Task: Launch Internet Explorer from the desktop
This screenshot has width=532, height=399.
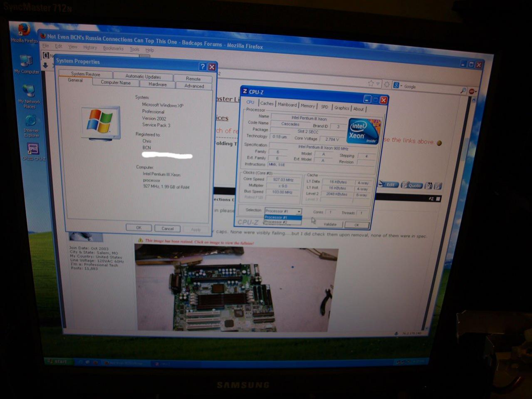Action: point(31,126)
